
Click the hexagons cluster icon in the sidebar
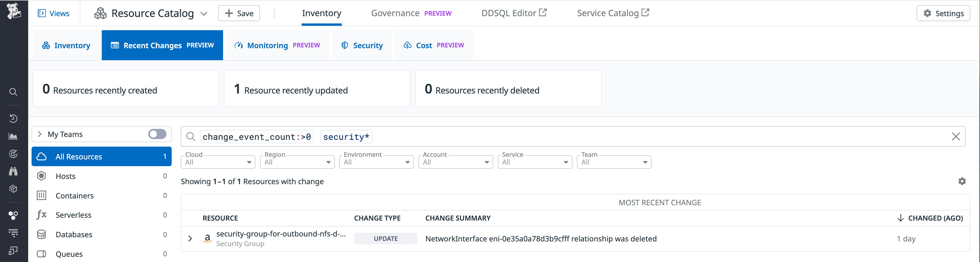(13, 215)
